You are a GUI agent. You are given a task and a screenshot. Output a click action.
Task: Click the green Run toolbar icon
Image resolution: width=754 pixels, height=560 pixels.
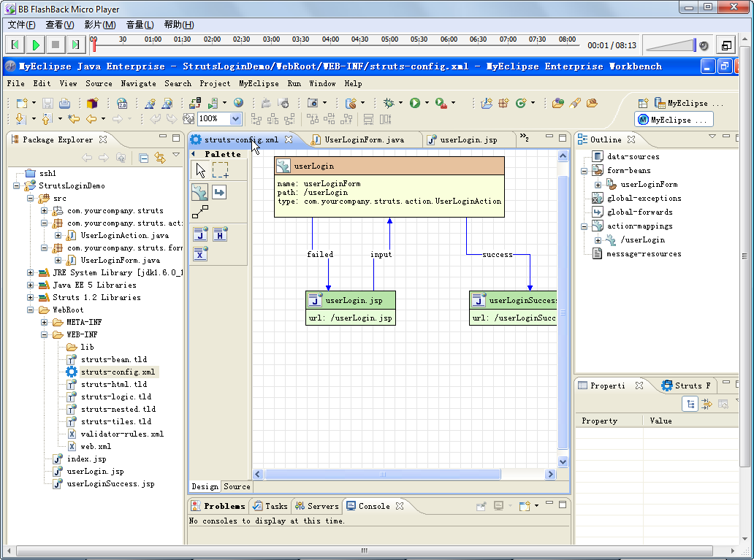pyautogui.click(x=414, y=103)
